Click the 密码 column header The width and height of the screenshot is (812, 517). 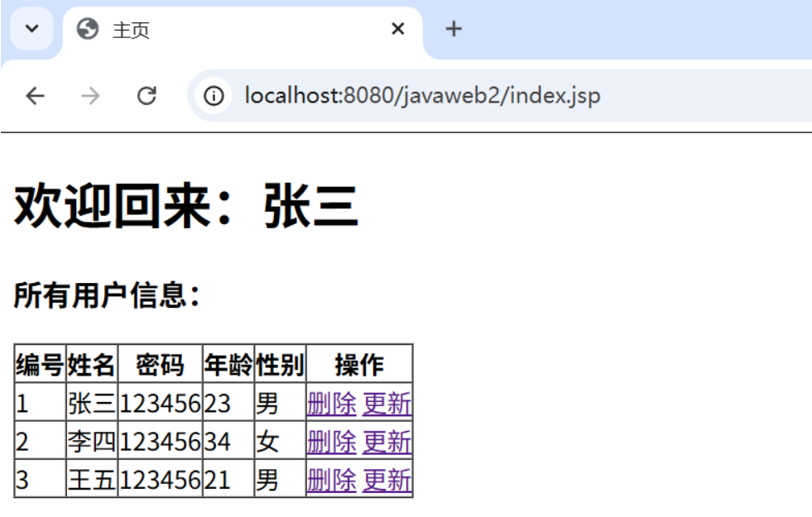click(x=160, y=364)
